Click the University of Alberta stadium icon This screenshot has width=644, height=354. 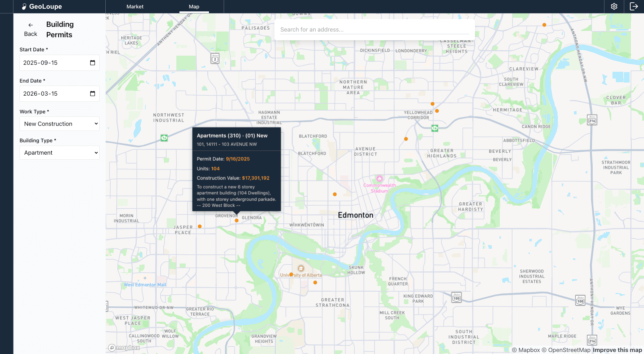tap(301, 268)
